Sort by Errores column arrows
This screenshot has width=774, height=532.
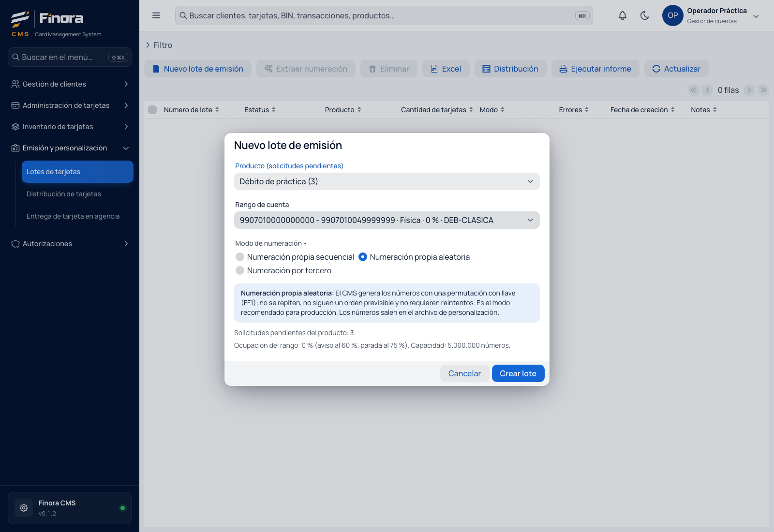point(587,110)
